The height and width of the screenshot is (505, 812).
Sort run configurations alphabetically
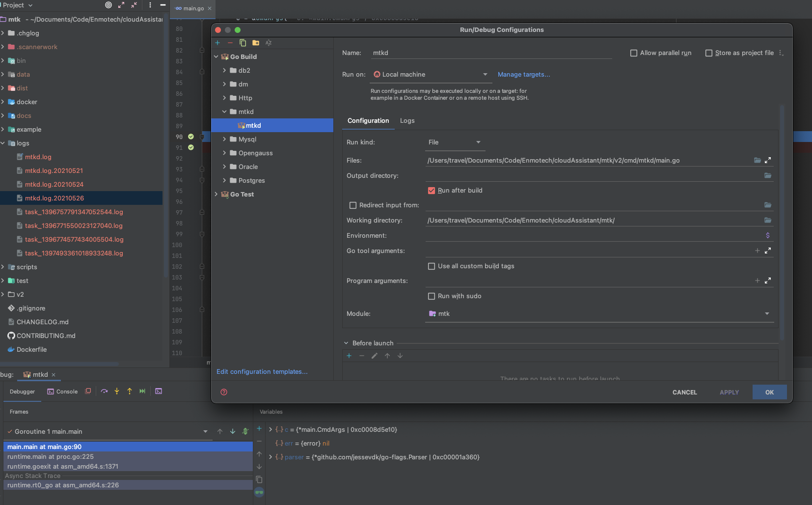(269, 43)
